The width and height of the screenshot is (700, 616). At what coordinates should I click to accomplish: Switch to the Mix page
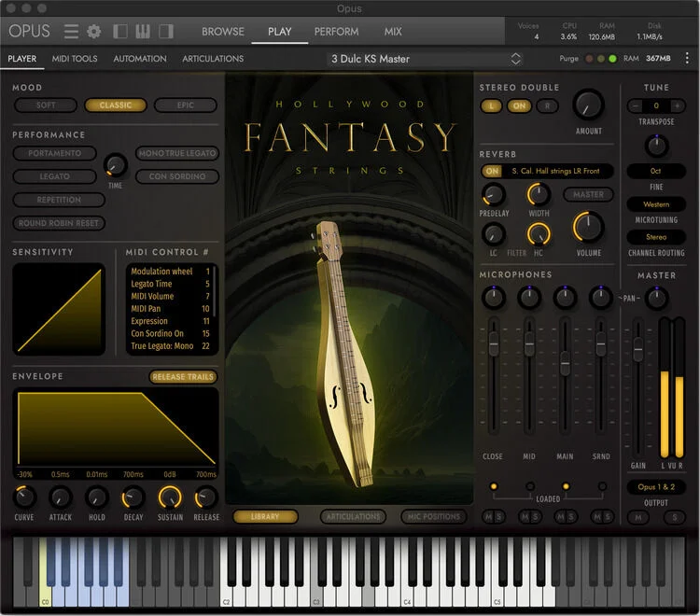393,32
